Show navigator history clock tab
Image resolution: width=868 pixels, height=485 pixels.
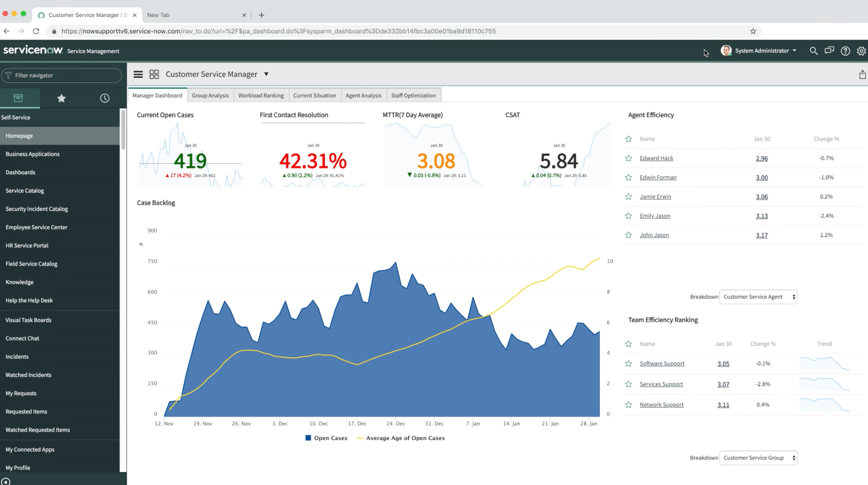tap(104, 98)
